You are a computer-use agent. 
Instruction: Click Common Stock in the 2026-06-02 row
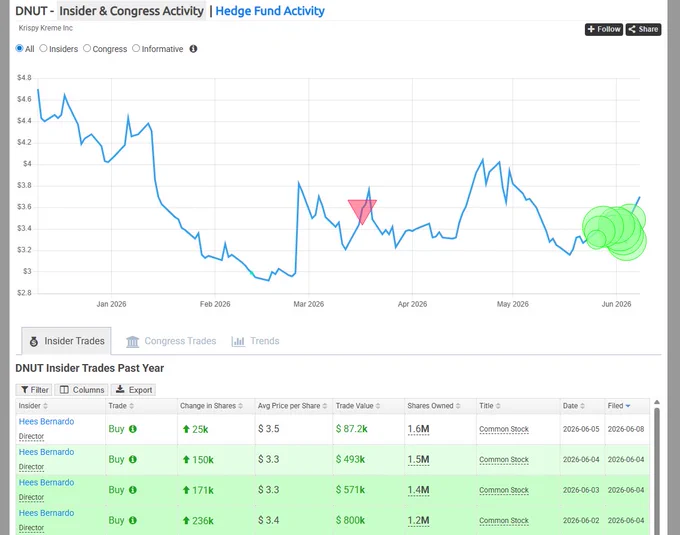coord(504,520)
